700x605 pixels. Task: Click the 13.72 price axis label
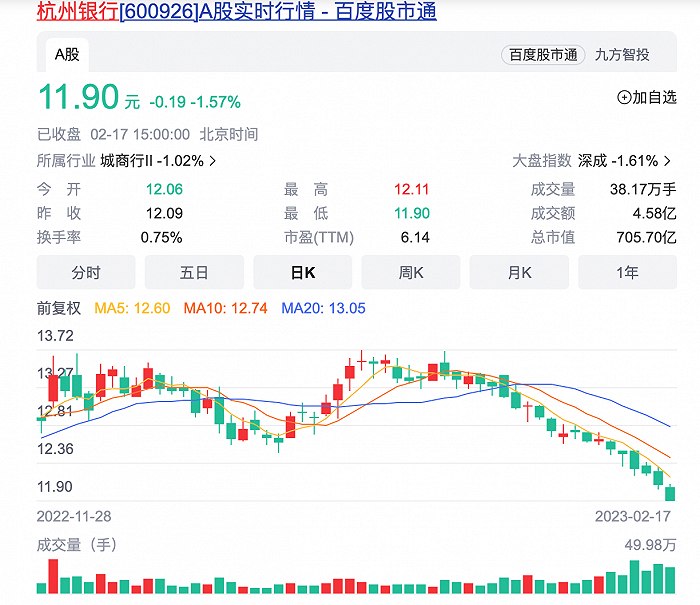55,336
